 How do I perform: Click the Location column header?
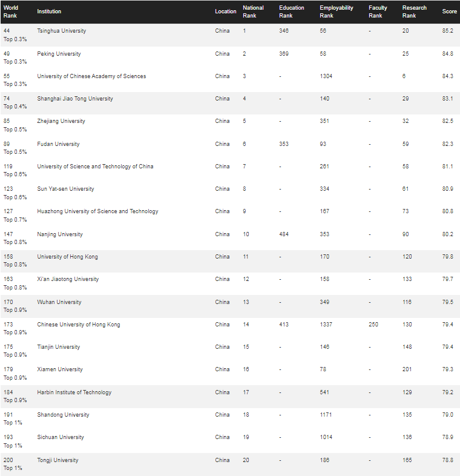pos(226,12)
